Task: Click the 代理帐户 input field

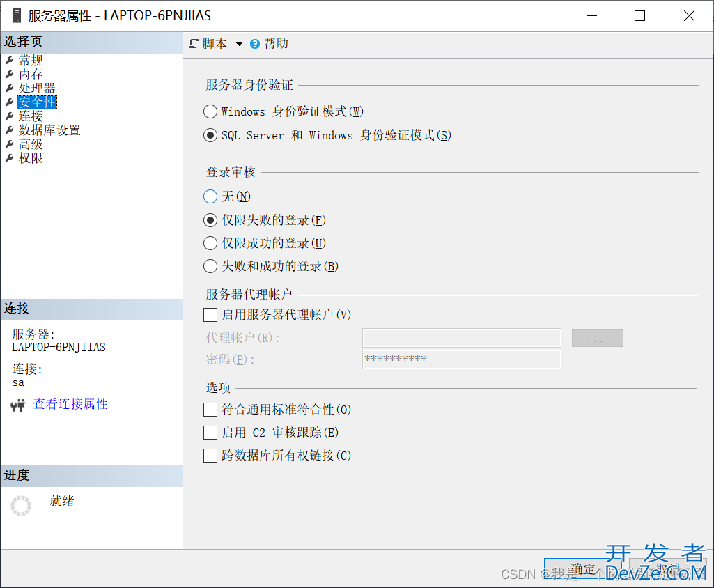Action: 462,338
